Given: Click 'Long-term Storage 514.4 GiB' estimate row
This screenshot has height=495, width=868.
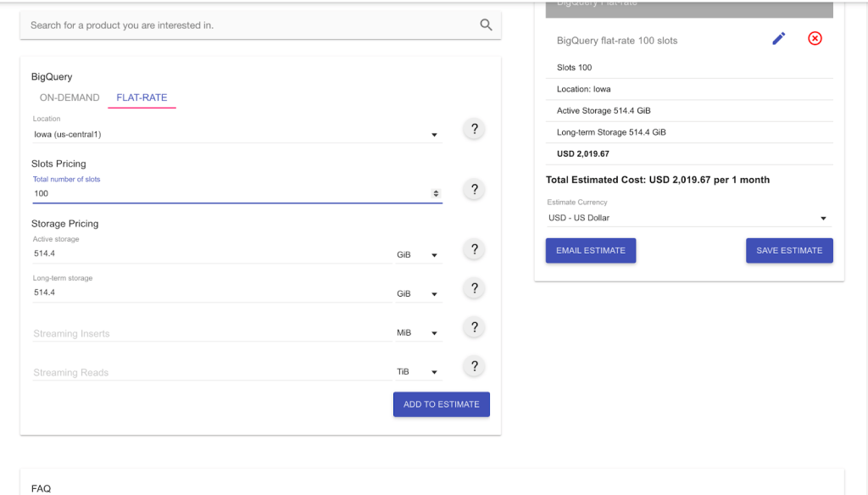Looking at the screenshot, I should pos(689,132).
